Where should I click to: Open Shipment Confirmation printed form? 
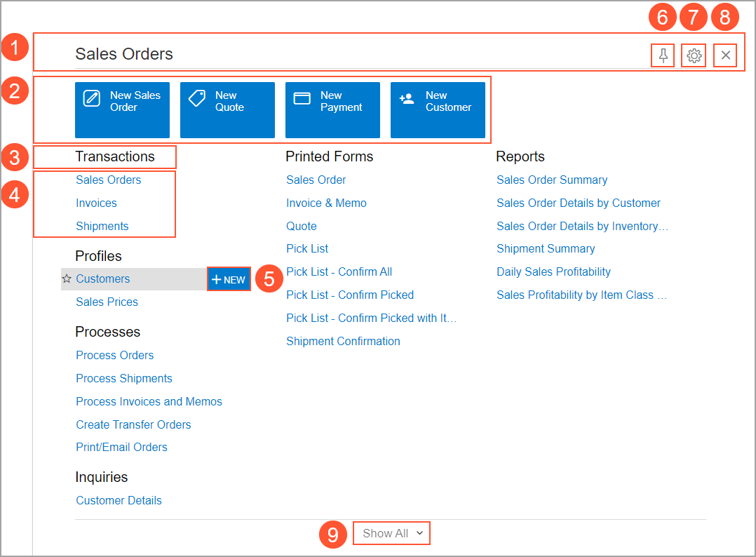(343, 341)
